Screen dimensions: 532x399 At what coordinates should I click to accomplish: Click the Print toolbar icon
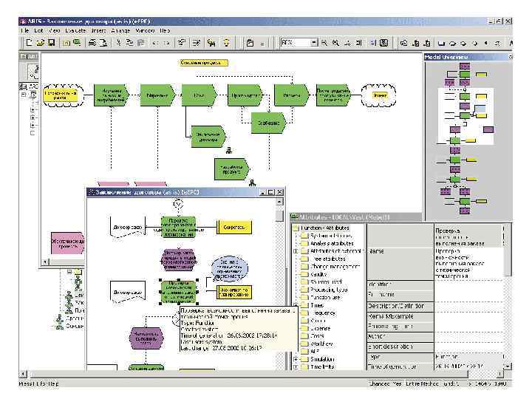pyautogui.click(x=92, y=42)
